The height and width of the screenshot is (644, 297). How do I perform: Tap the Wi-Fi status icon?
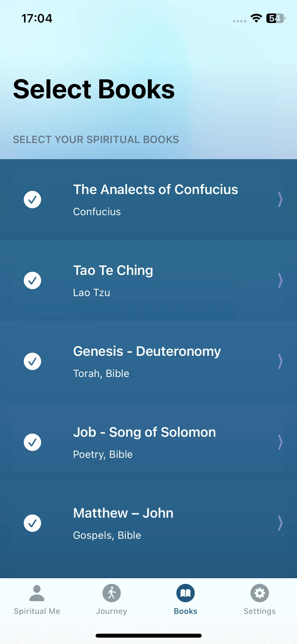pos(256,18)
